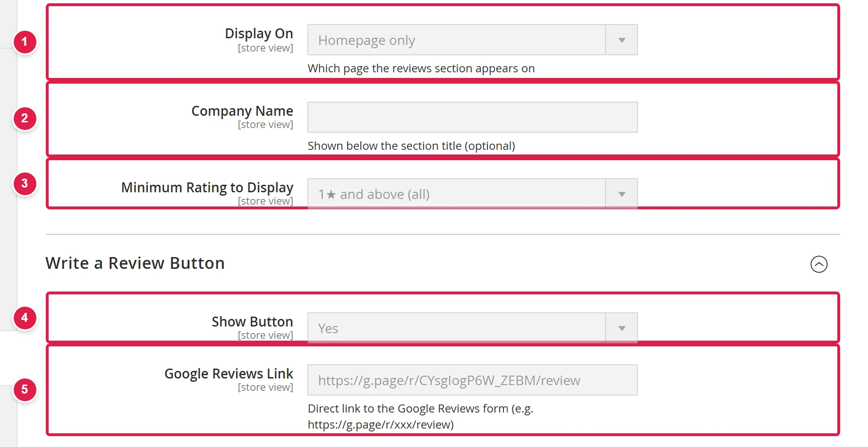Click the Display On label
This screenshot has height=447, width=868.
click(259, 34)
